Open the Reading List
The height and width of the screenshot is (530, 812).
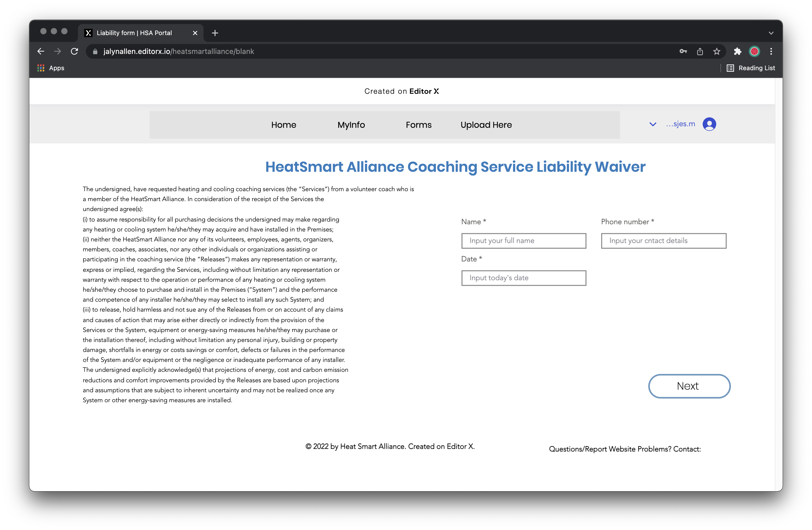tap(751, 68)
